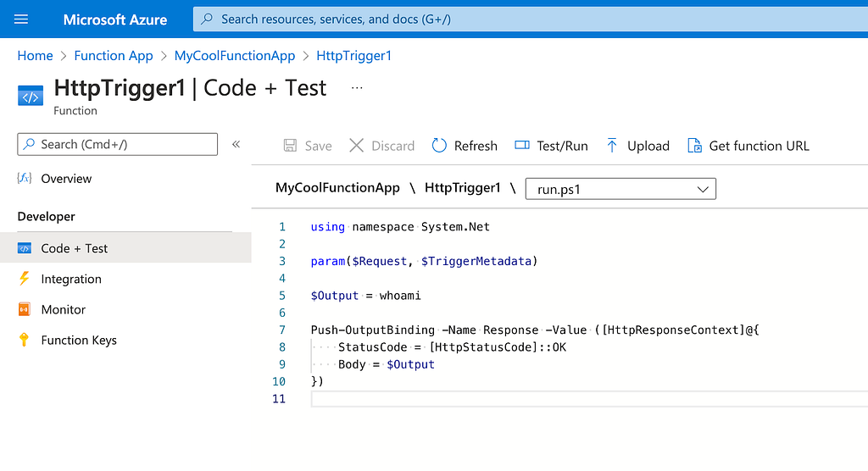Collapse the sidebar with the double chevron
Screen dimensions: 868x471
pyautogui.click(x=236, y=145)
